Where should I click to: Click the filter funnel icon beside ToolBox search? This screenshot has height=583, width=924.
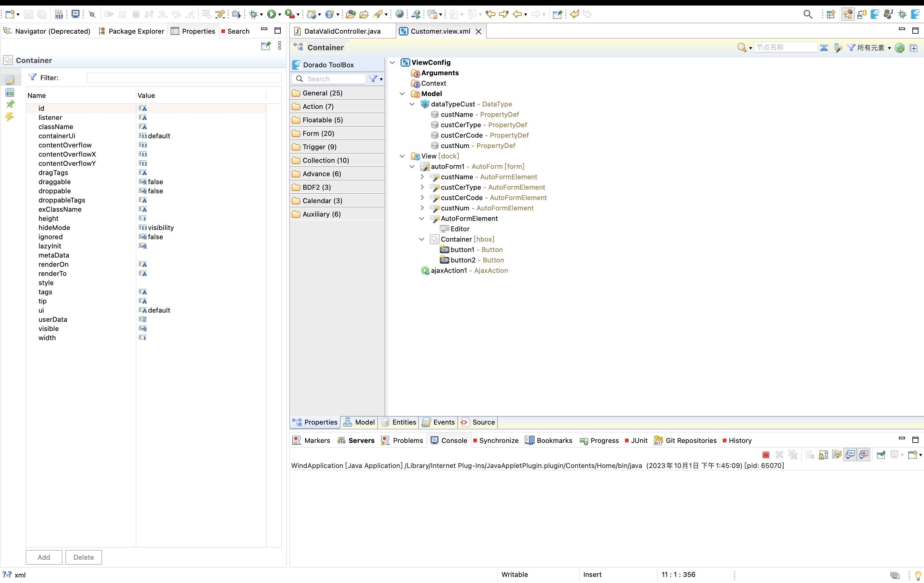(x=373, y=79)
